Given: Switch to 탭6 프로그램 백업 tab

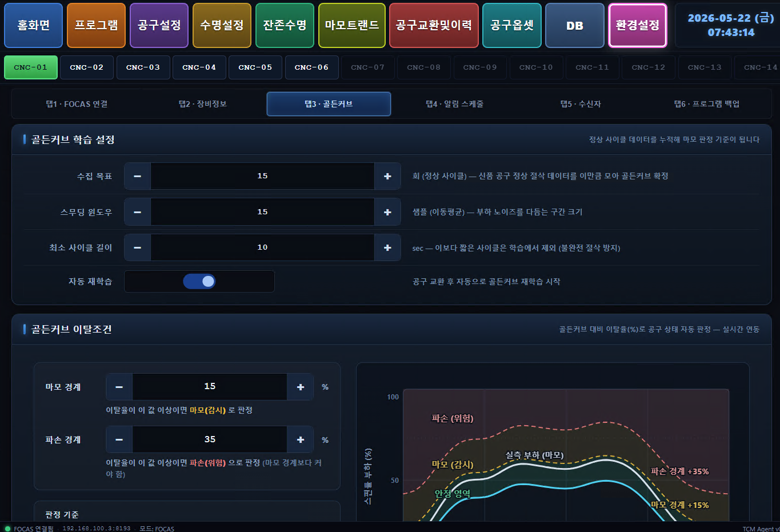Looking at the screenshot, I should 707,104.
